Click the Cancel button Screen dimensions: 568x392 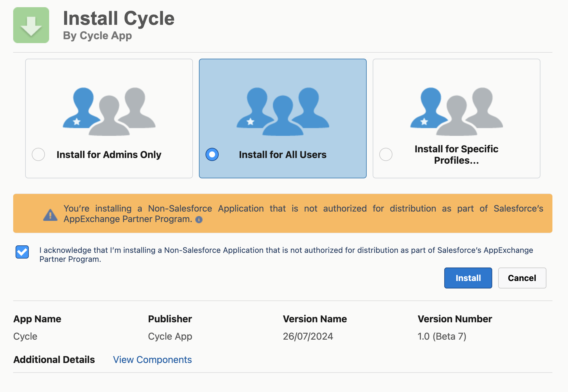point(522,278)
